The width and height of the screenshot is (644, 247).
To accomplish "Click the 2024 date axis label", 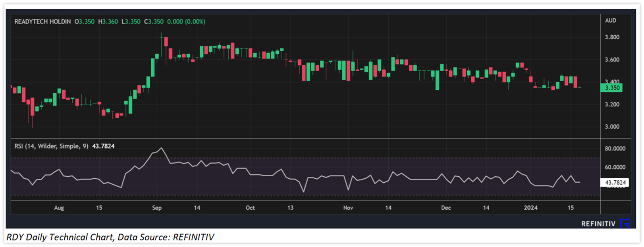I will [531, 208].
